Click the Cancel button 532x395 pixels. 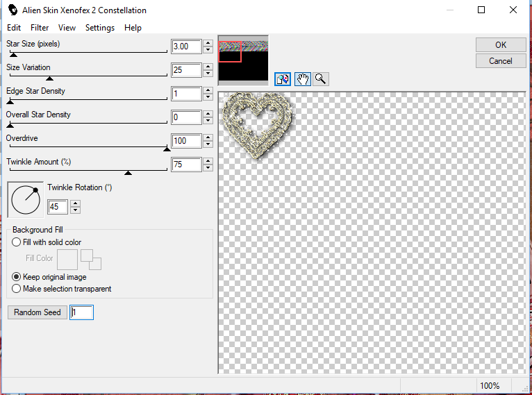tap(501, 61)
